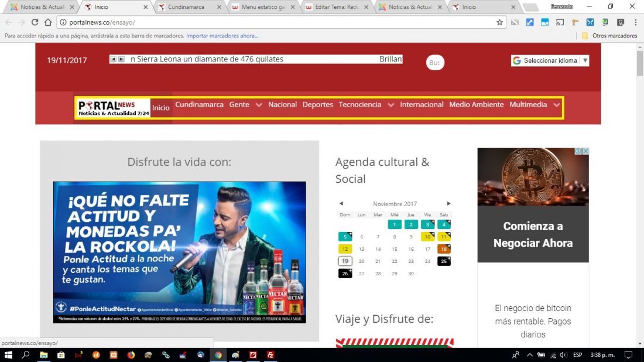Screen dimensions: 644x362
Task: Open ad info icon on bitcoin ad
Action: [578, 151]
